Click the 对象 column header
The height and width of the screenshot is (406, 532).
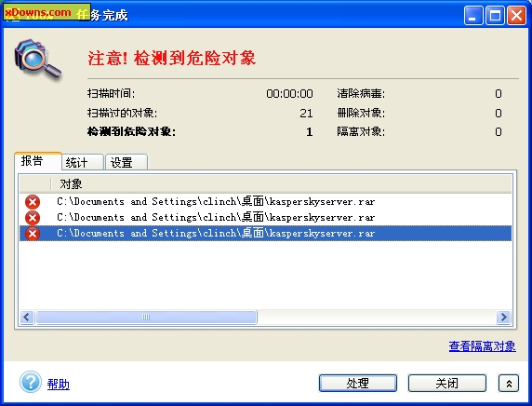281,183
